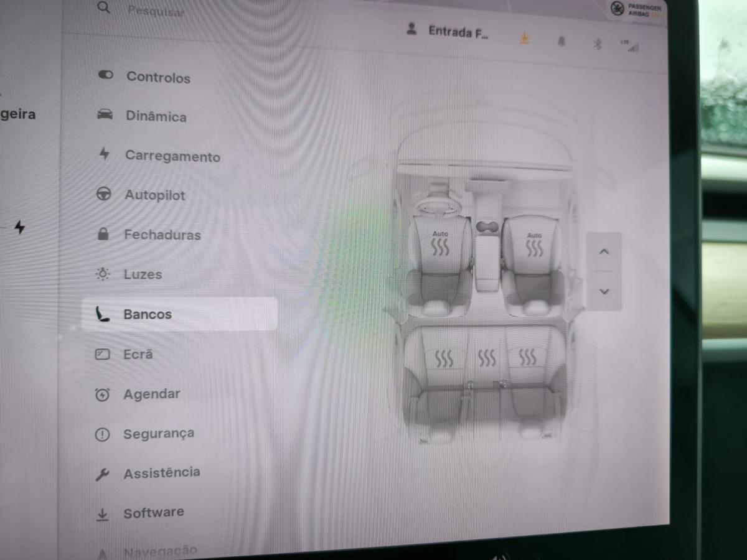747x560 pixels.
Task: Open the Carregamento settings
Action: 159,156
